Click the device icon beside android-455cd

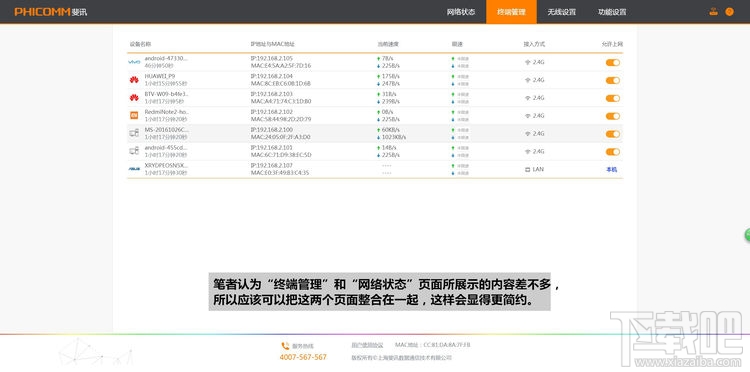[x=134, y=151]
